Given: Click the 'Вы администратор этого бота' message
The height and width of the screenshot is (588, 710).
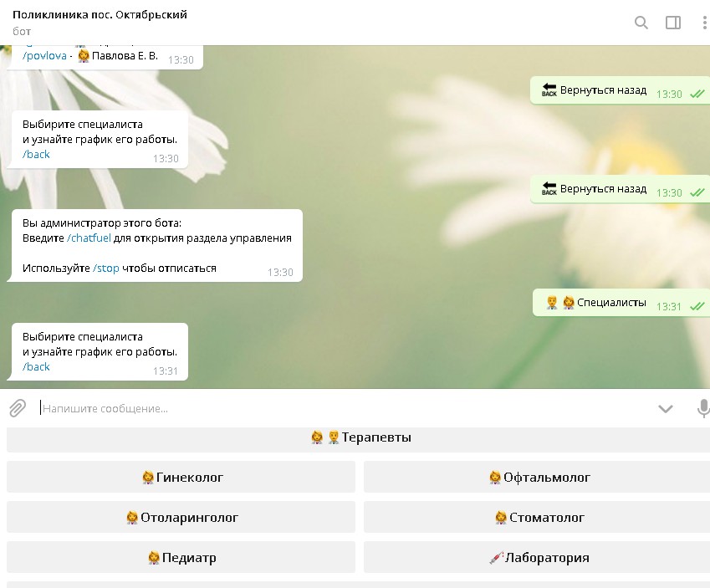Looking at the screenshot, I should (x=156, y=246).
